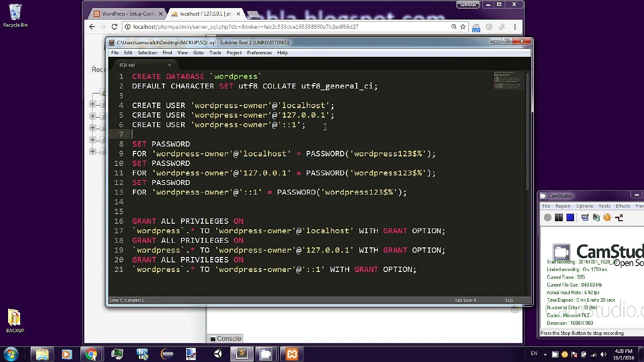644x362 pixels.
Task: Expand the fifth tree node in phpMyAdmin sidebar
Action: tap(93, 151)
